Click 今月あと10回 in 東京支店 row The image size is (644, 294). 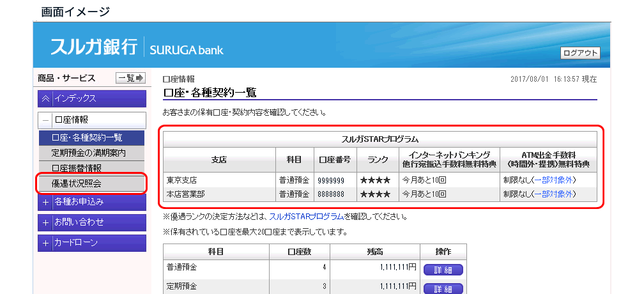pos(424,180)
